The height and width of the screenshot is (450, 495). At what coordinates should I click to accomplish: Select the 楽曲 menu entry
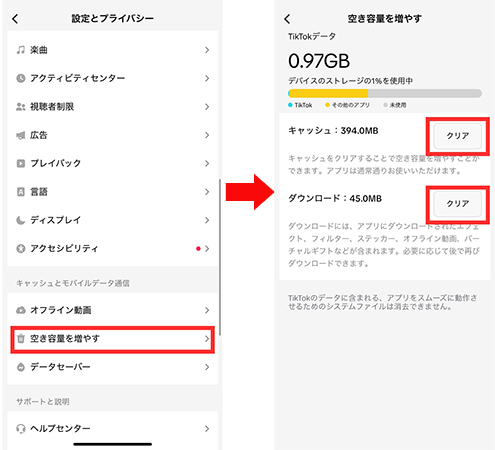(113, 50)
